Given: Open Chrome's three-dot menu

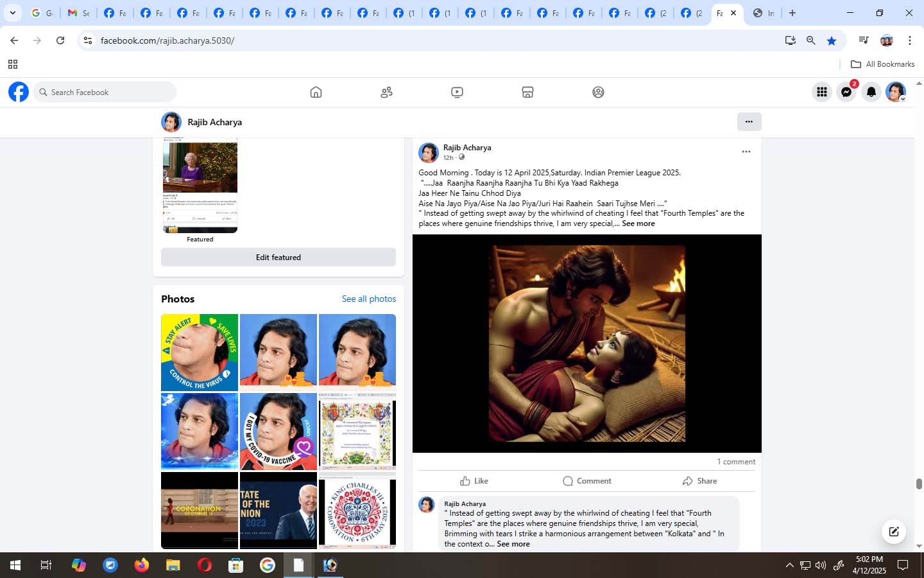Looking at the screenshot, I should point(909,40).
